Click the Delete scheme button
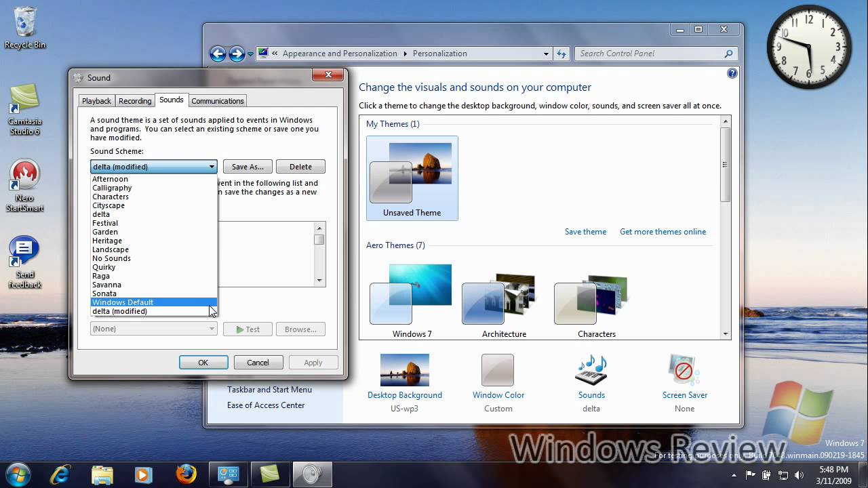 [x=300, y=167]
